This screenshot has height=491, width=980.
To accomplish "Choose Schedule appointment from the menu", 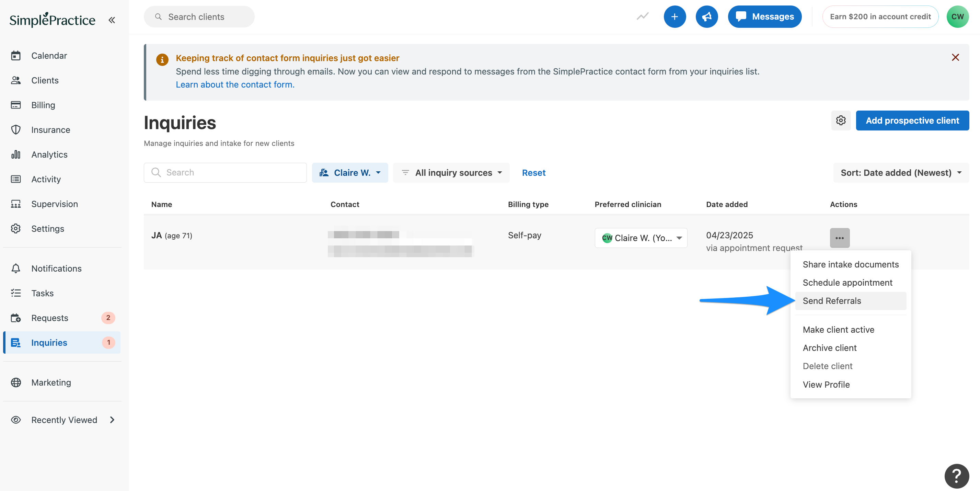I will pos(850,283).
